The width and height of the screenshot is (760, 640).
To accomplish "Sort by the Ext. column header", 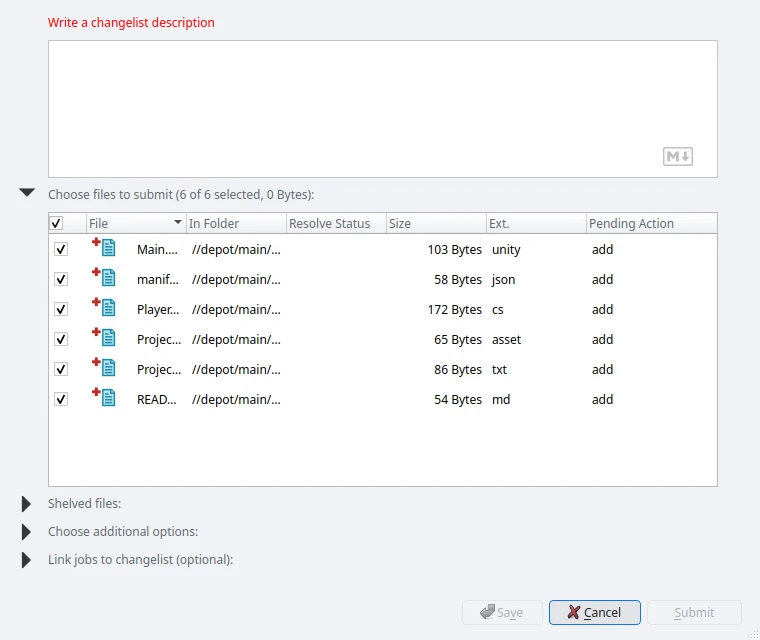I will pyautogui.click(x=536, y=224).
